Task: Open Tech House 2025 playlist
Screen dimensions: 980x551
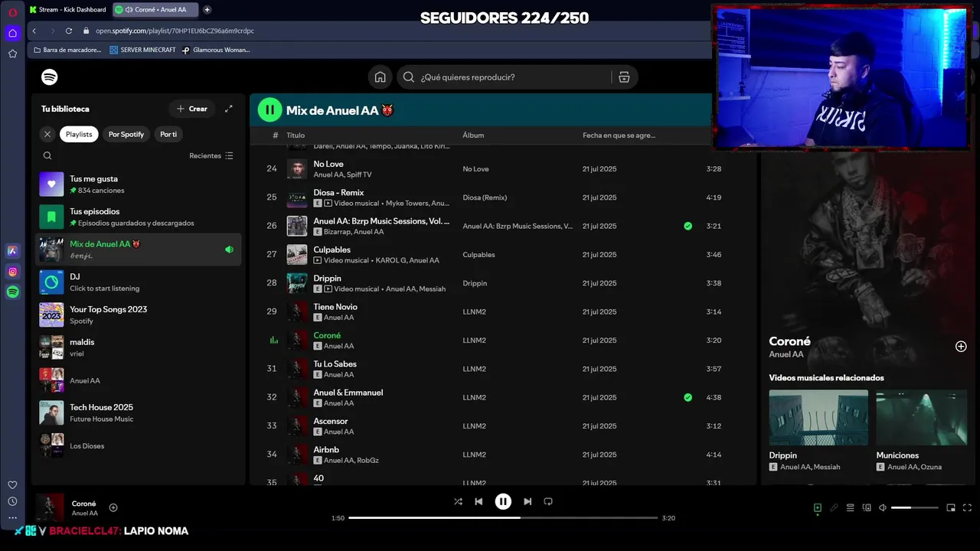Action: [x=139, y=412]
